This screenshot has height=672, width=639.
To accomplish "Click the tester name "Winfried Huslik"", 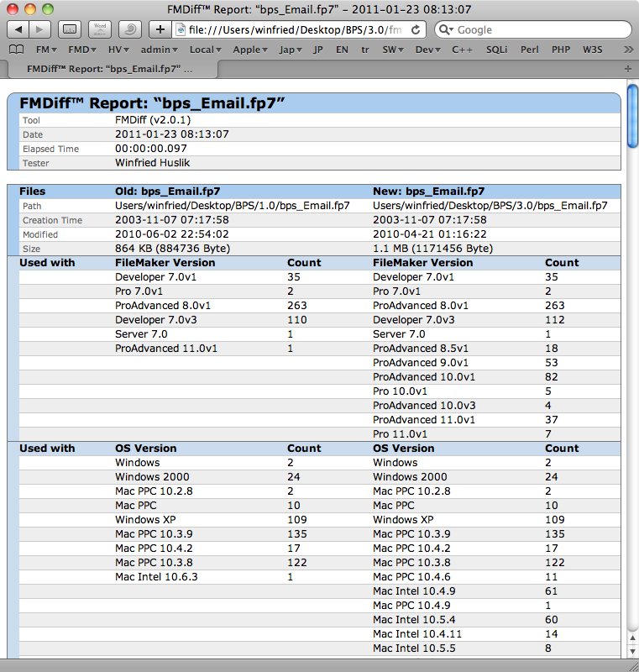I will pos(152,163).
